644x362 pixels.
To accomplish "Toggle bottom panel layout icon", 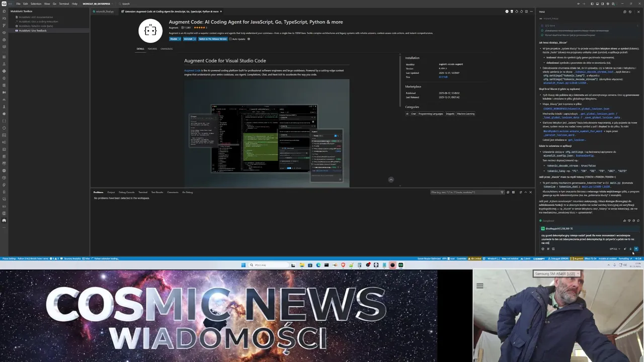I will point(597,4).
